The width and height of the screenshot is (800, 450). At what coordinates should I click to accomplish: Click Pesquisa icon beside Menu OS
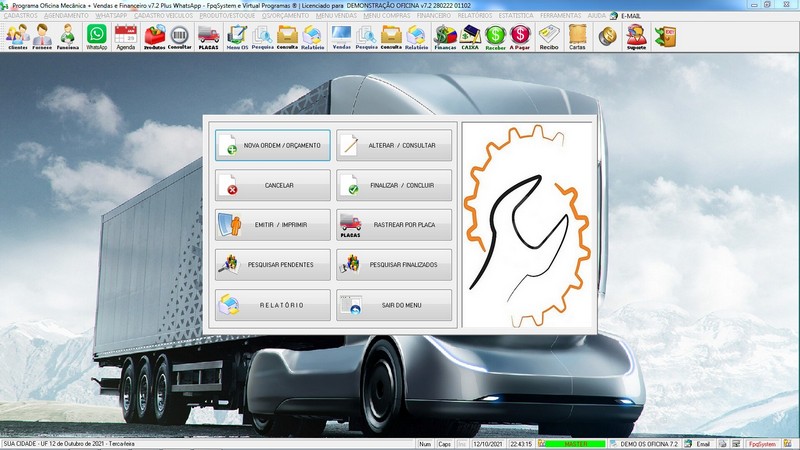click(x=262, y=37)
